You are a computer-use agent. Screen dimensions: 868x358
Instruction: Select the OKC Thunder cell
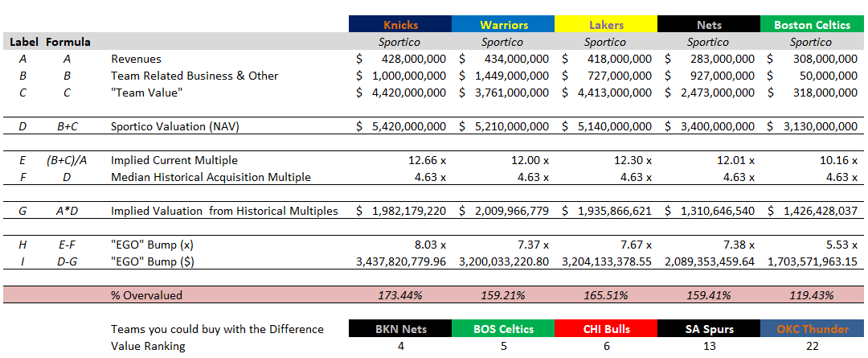point(812,328)
